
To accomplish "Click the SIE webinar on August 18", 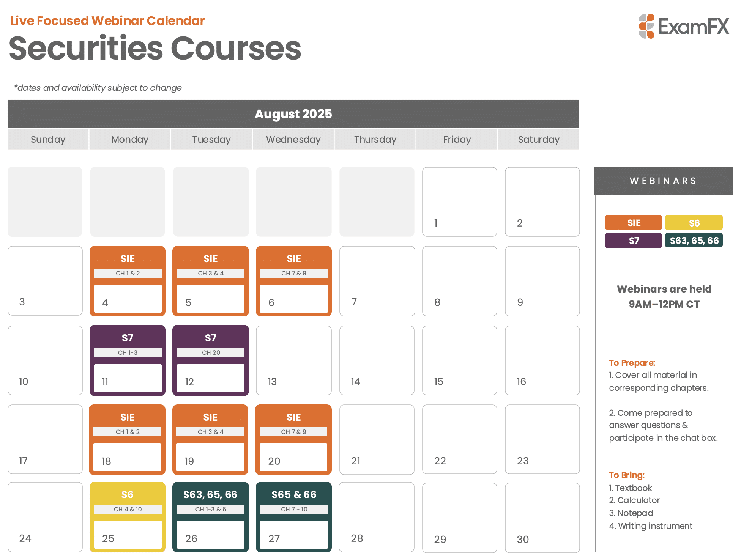I will (x=127, y=440).
